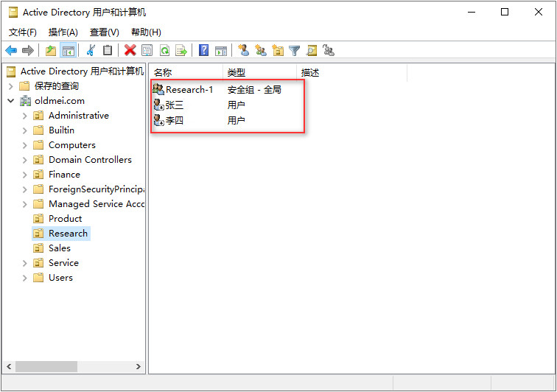
Task: Click the user icon beside 张三
Action: [x=158, y=105]
